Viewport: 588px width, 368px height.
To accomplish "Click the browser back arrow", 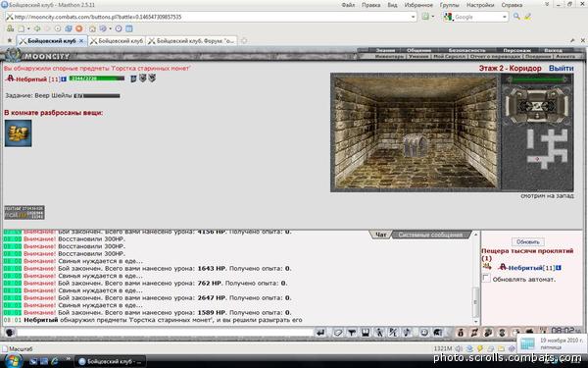I will coord(37,28).
